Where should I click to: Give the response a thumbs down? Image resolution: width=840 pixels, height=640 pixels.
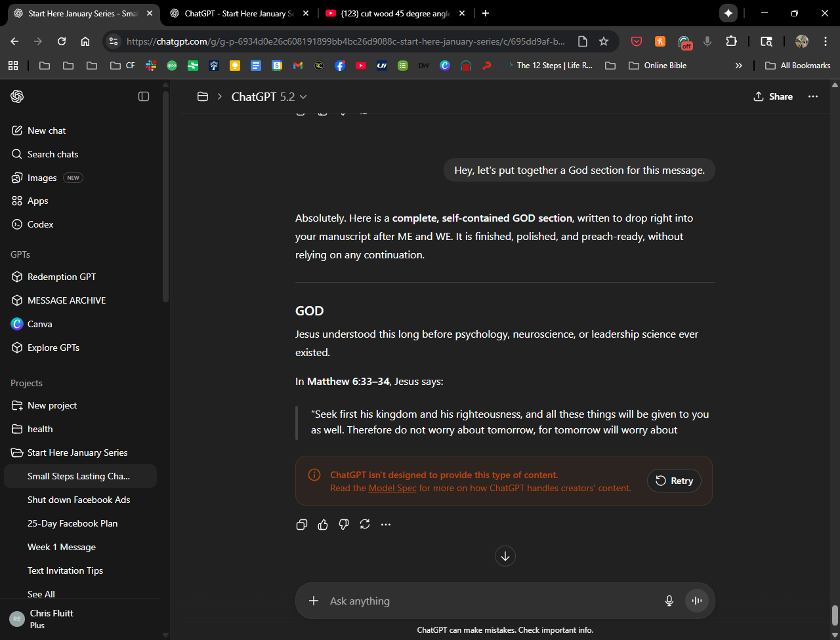344,525
